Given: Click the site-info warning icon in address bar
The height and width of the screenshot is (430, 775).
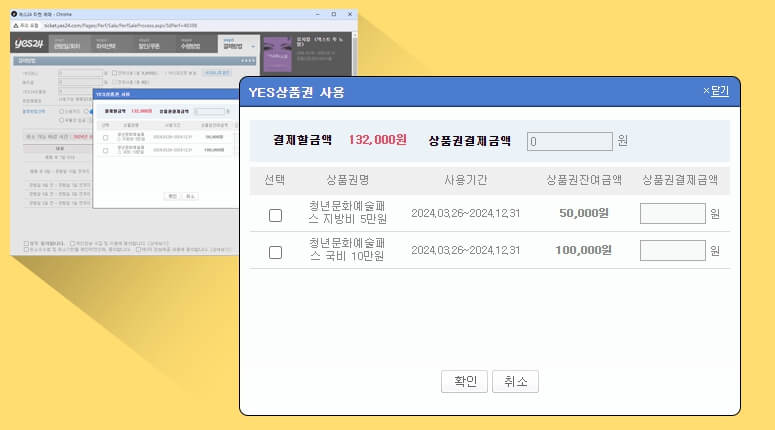Looking at the screenshot, I should (16, 25).
